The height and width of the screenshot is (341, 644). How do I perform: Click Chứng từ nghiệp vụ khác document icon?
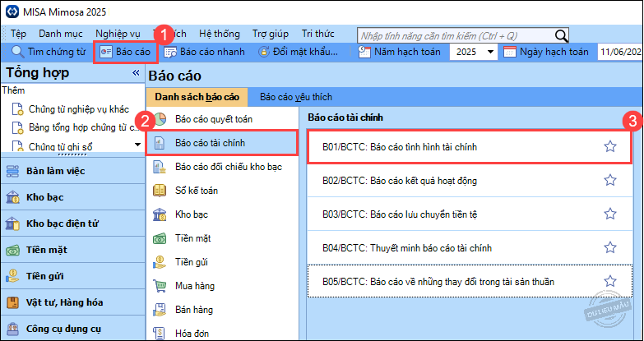click(17, 109)
